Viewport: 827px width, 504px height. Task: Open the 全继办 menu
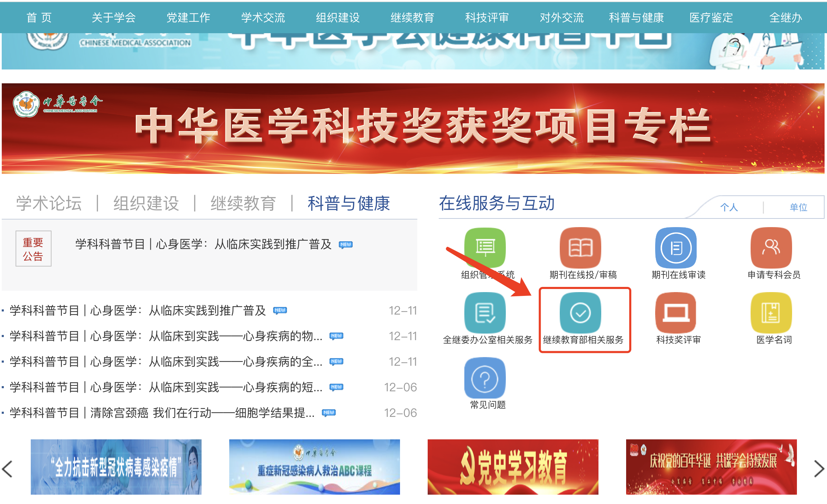[x=786, y=17]
